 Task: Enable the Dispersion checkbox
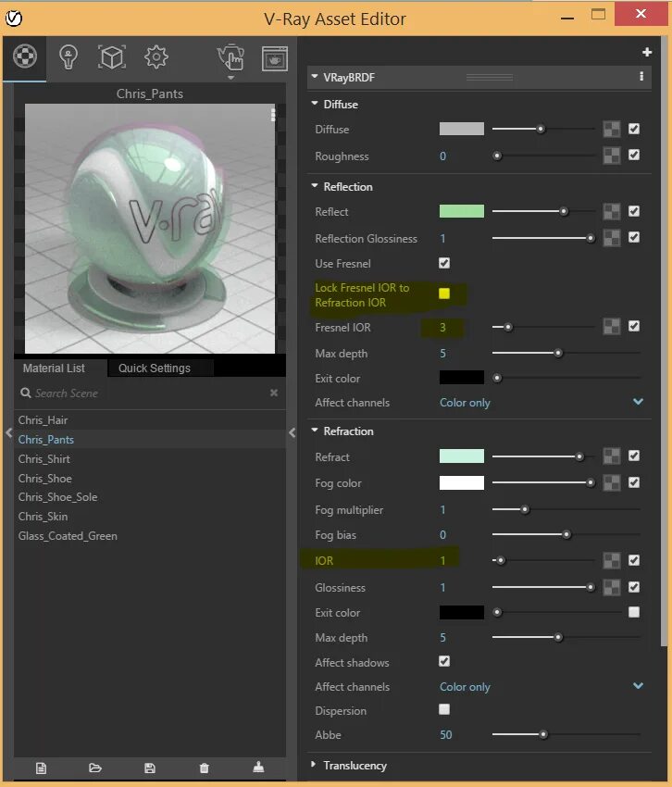pyautogui.click(x=444, y=709)
